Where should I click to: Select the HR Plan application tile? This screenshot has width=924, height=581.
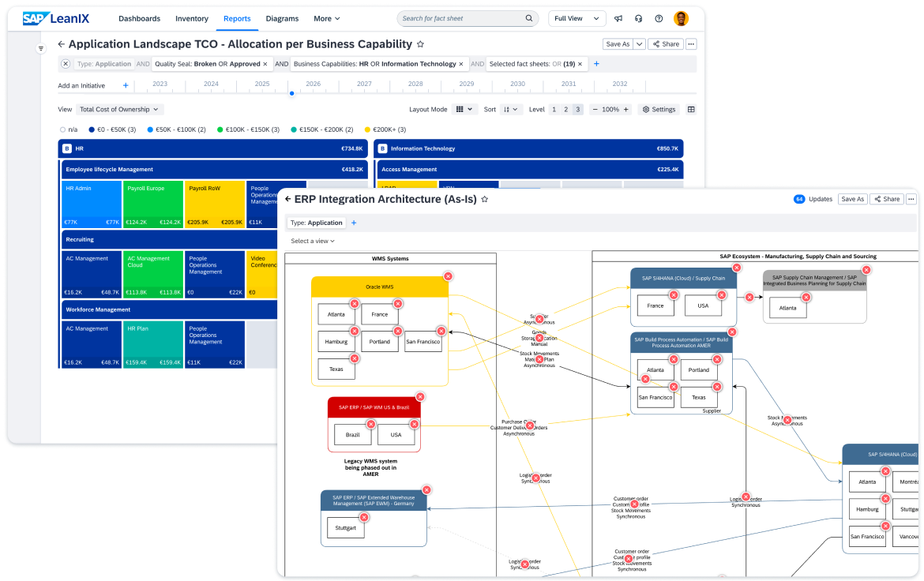[x=152, y=344]
